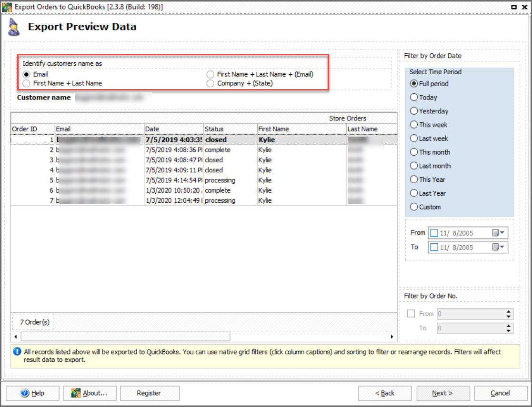Viewport: 532px width, 407px height.
Task: Select order row with date 7/5/2019 4:08:36
Action: tap(203, 149)
